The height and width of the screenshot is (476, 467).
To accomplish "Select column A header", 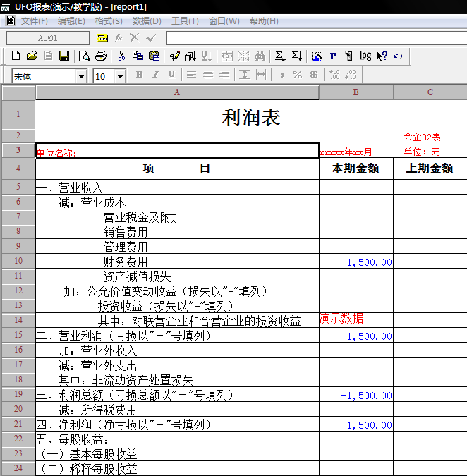I will 177,92.
